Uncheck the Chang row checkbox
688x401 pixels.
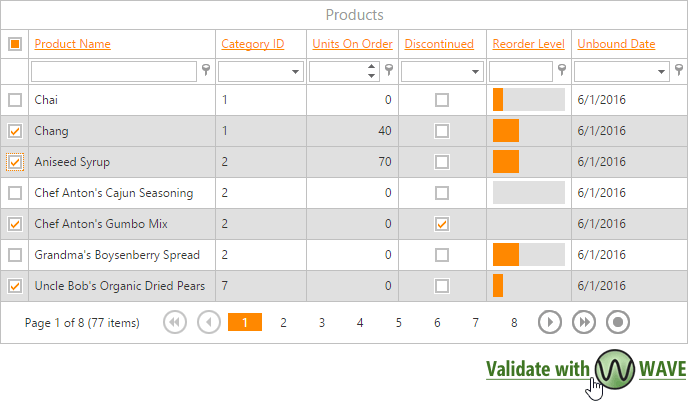click(15, 131)
